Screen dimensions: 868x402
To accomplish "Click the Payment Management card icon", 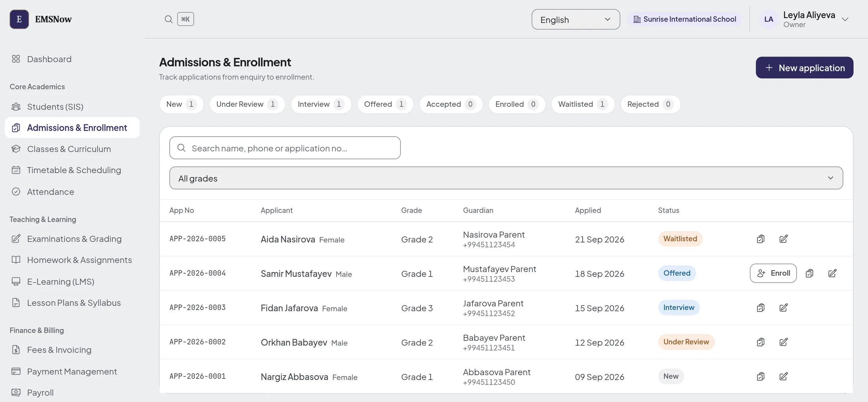I will pos(16,371).
